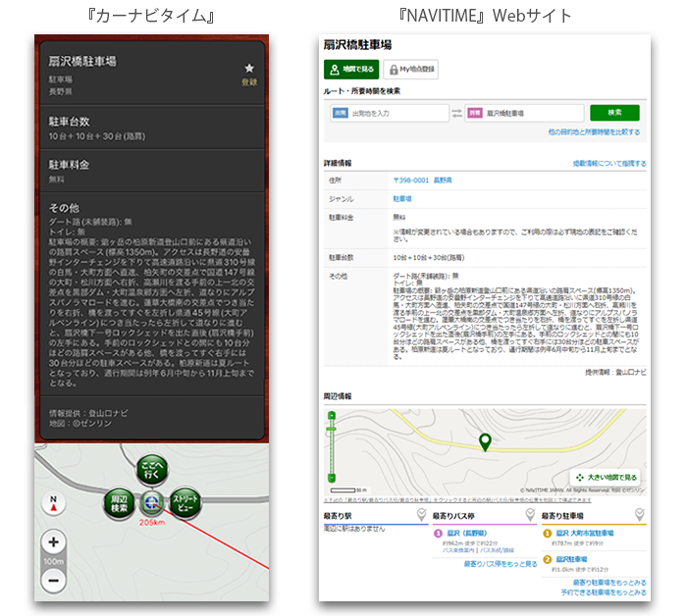687x616 pixels.
Task: Tap the north compass icon
Action: 53,503
